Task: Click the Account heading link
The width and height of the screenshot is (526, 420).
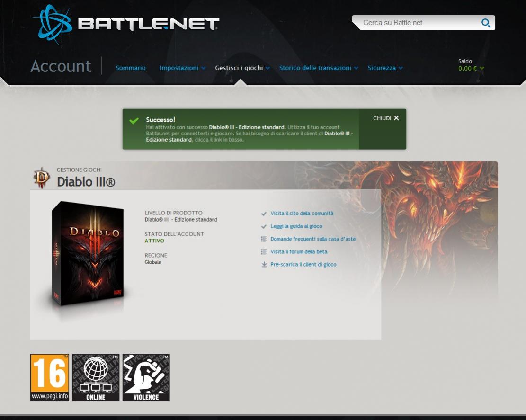Action: [61, 66]
